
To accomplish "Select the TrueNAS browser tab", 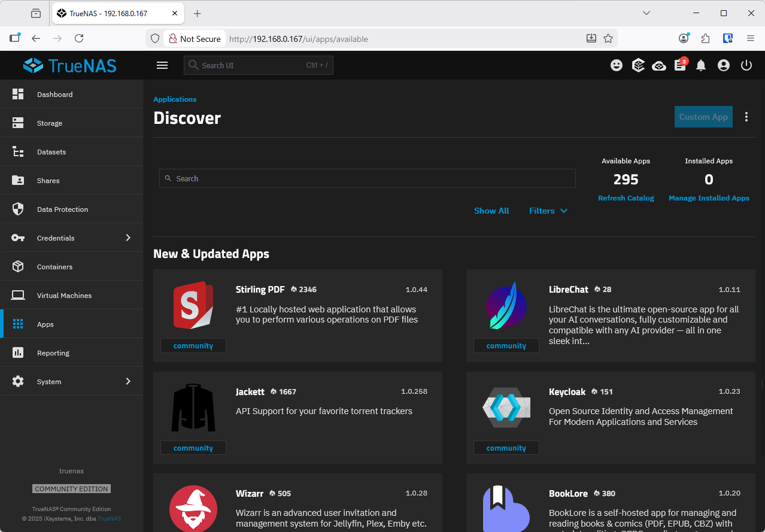I will [x=119, y=13].
